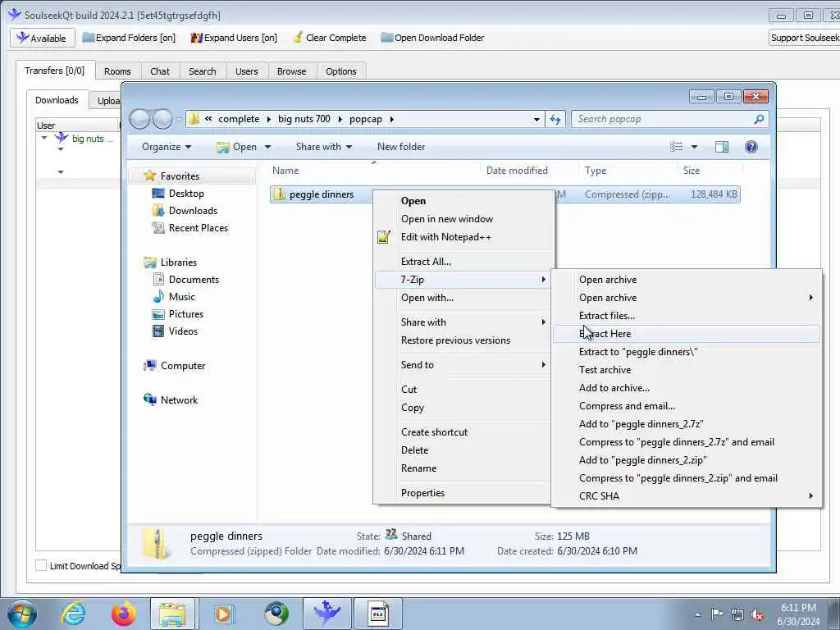Open Firefox from the taskbar

pyautogui.click(x=124, y=614)
